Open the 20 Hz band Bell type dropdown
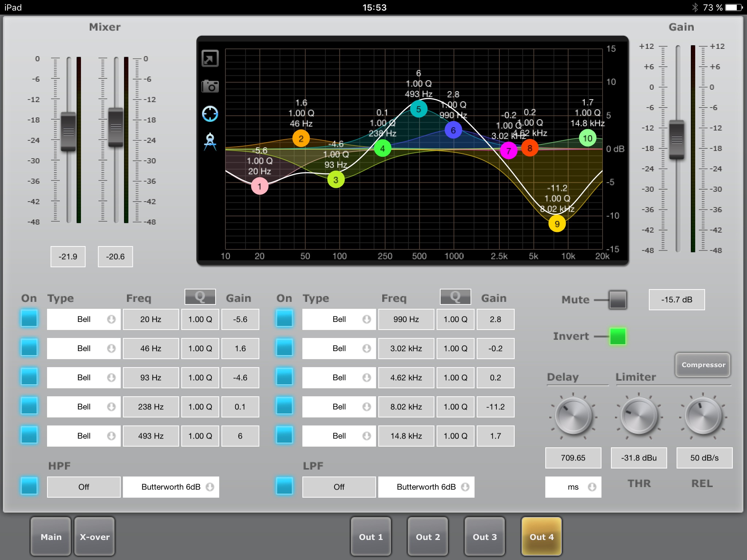Viewport: 747px width, 560px height. coord(84,319)
